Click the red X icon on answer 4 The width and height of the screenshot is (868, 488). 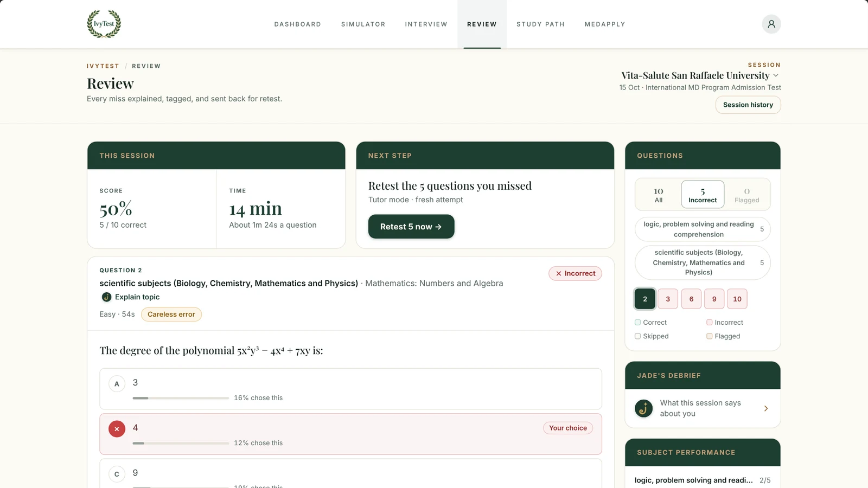click(117, 429)
